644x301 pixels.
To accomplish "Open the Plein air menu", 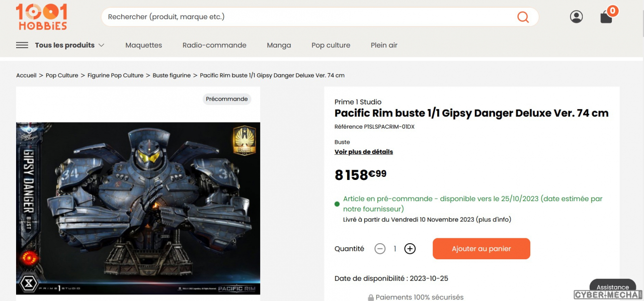I will click(384, 45).
